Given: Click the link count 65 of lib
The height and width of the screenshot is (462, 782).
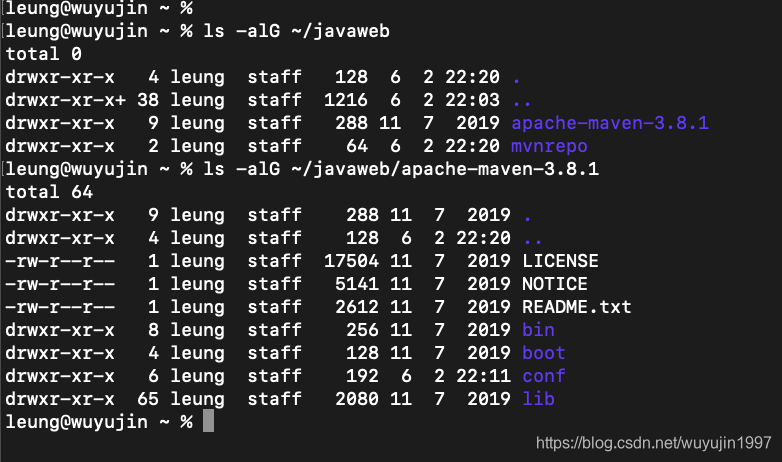Looking at the screenshot, I should [148, 399].
